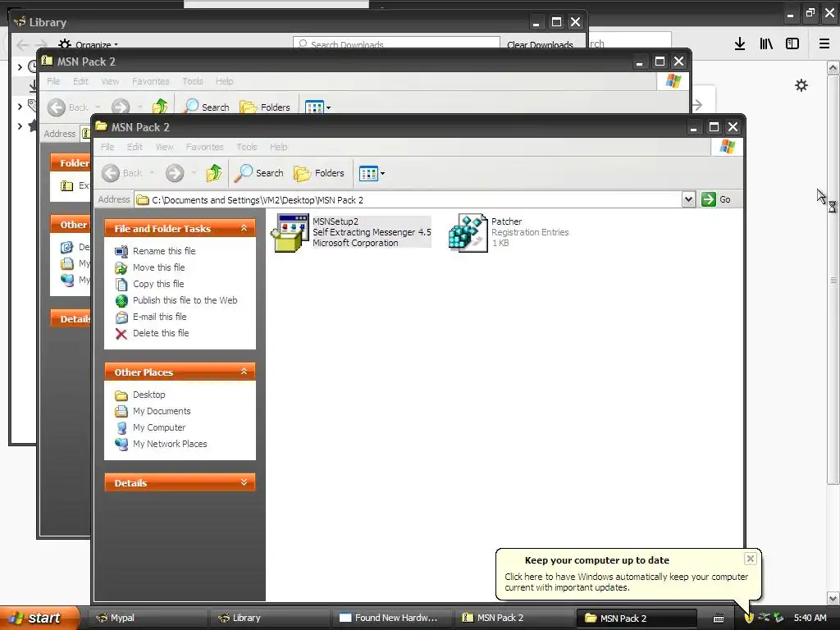The height and width of the screenshot is (630, 840).
Task: Toggle the browser sidebar icon
Action: (x=792, y=44)
